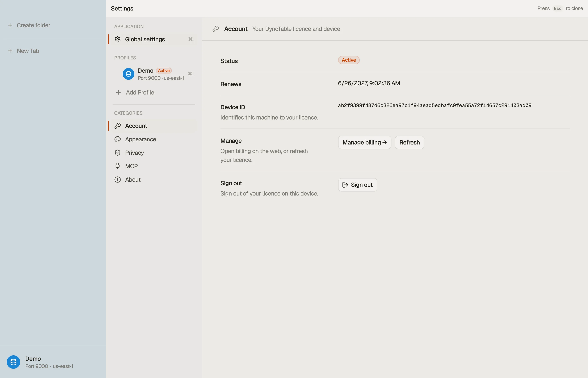Click the Demo profile database icon in settings
Image resolution: width=588 pixels, height=378 pixels.
click(x=128, y=74)
